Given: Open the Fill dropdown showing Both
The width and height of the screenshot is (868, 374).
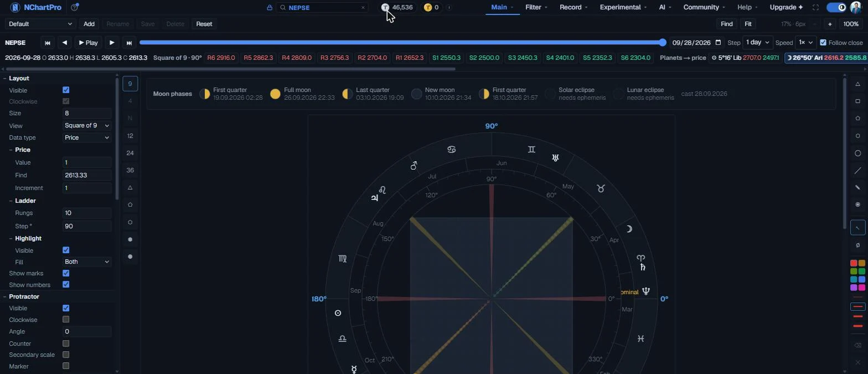Looking at the screenshot, I should click(x=87, y=262).
